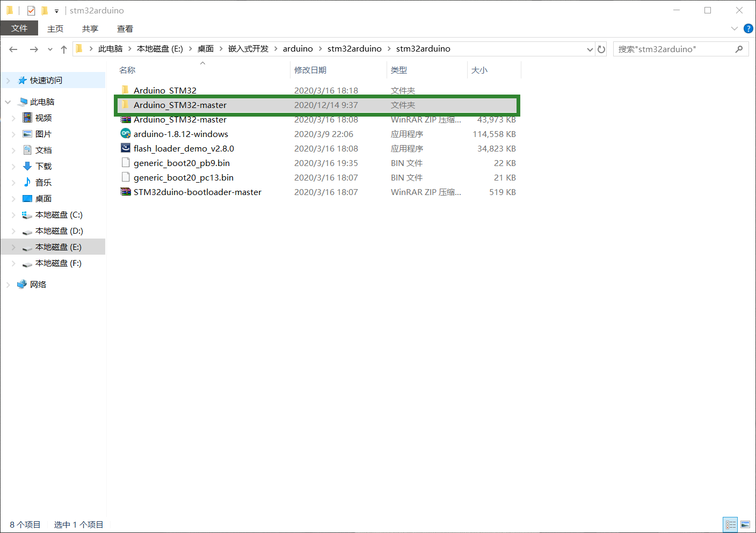Open the blue Help icon
This screenshot has width=756, height=533.
(748, 28)
